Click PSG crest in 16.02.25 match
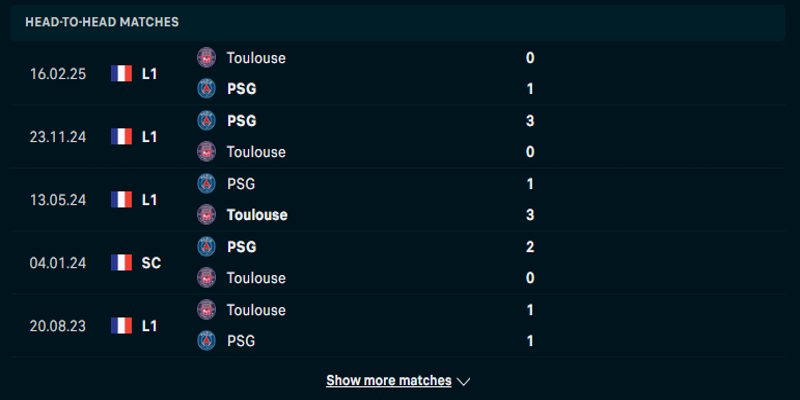This screenshot has height=400, width=800. (x=206, y=89)
